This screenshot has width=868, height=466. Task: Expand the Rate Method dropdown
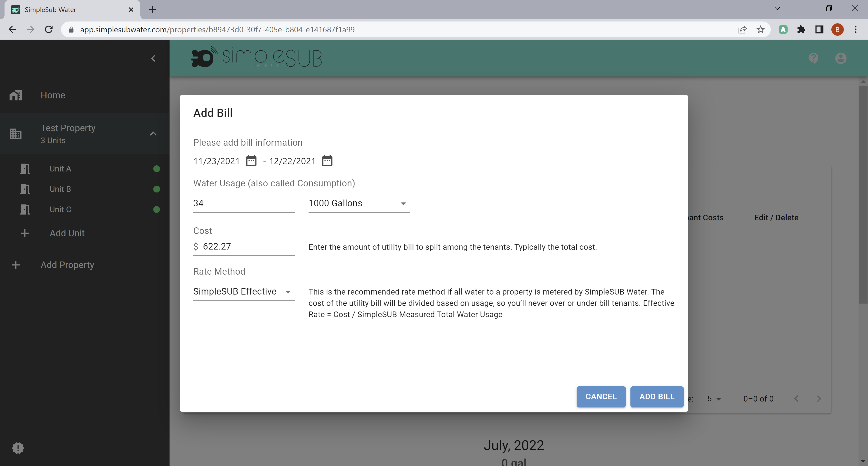pyautogui.click(x=288, y=292)
